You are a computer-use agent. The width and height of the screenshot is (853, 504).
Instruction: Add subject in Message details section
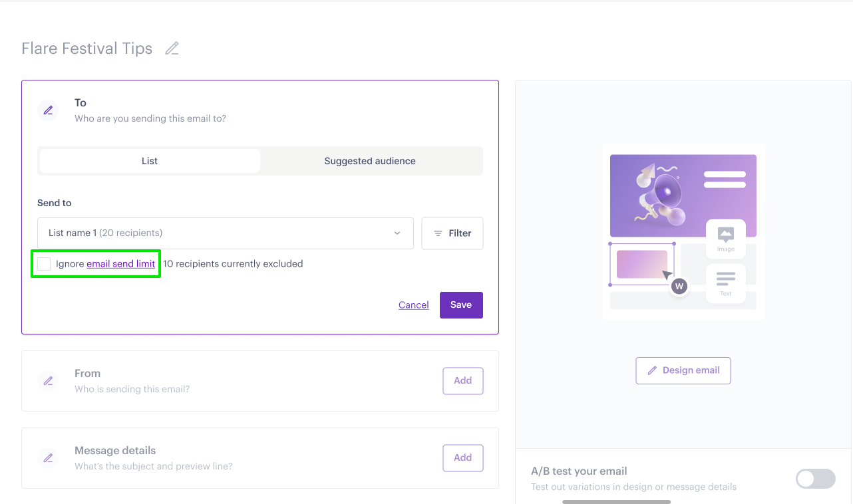[x=463, y=458]
